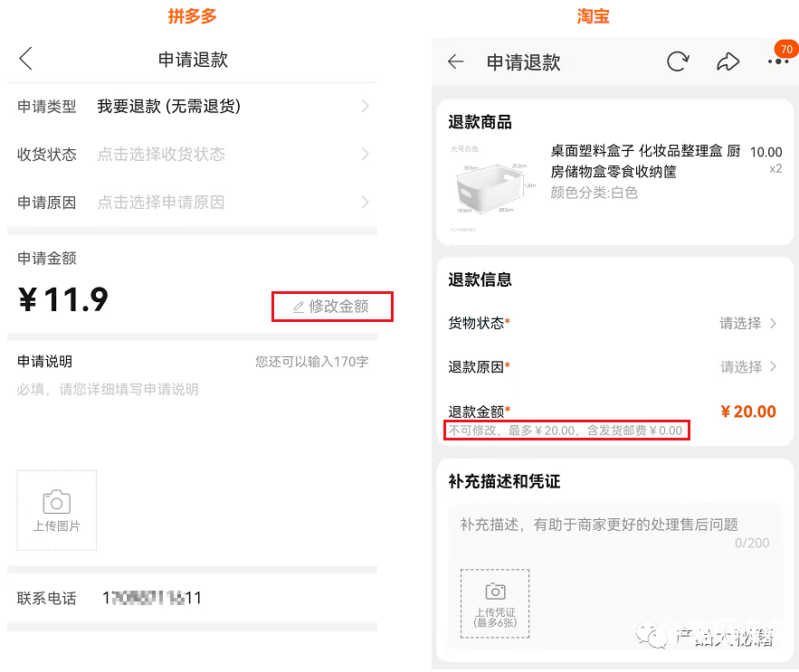Screen dimensions: 799x672
Task: Choose 退款原因 via 请选择
Action: (x=747, y=366)
